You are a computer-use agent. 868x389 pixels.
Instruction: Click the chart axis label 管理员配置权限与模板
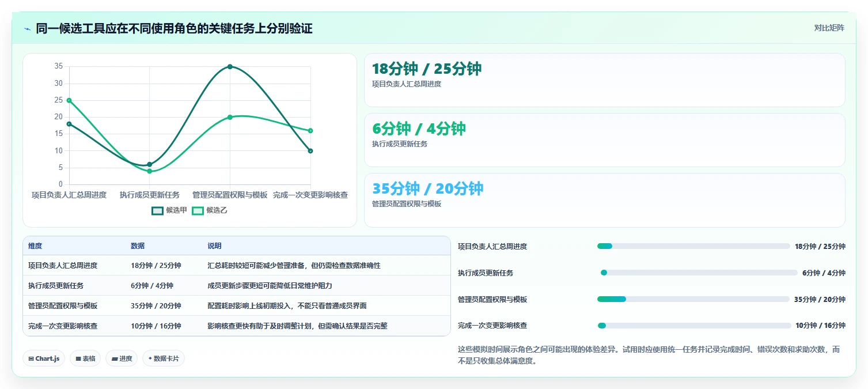click(x=230, y=195)
